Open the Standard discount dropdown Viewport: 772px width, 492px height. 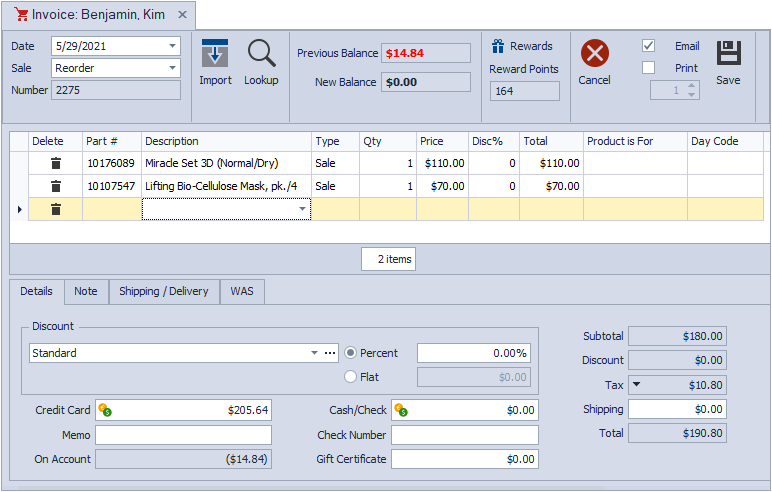pos(314,353)
